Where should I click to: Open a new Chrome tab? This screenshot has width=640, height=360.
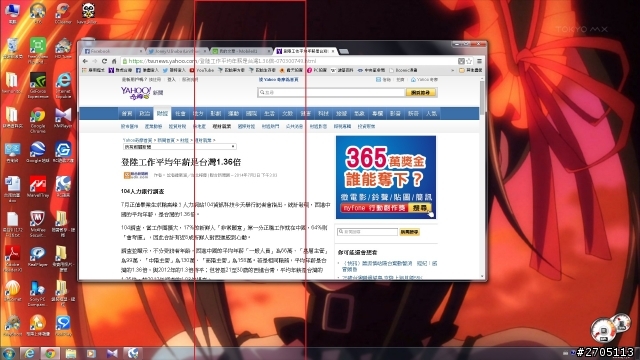coord(344,51)
